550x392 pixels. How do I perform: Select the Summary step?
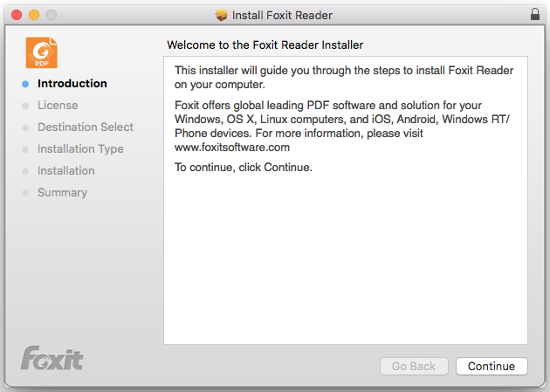63,192
